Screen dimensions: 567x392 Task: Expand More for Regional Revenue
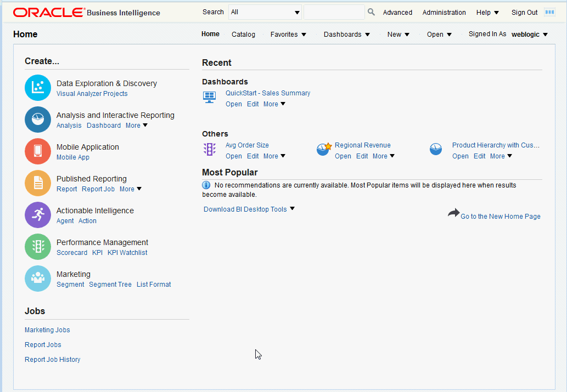point(384,156)
